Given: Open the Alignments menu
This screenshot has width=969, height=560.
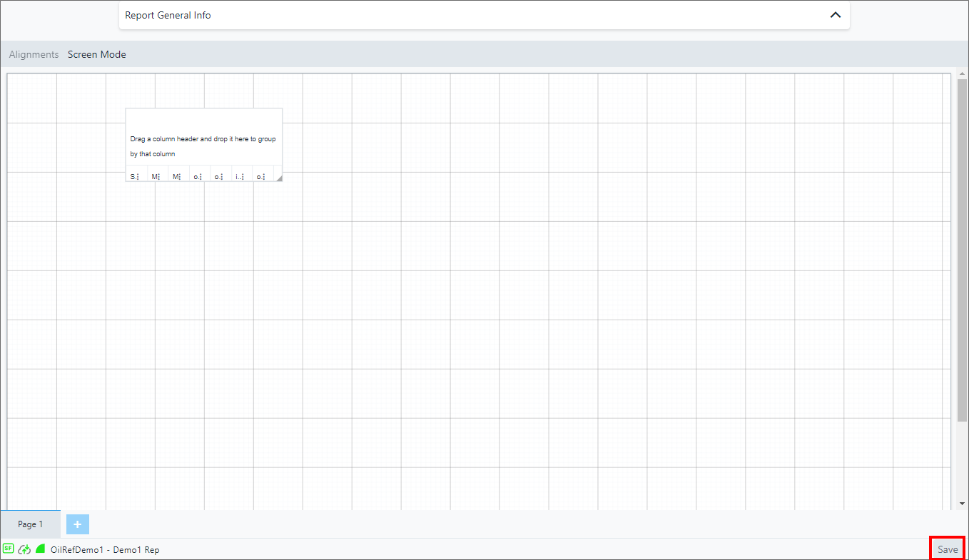Looking at the screenshot, I should tap(34, 54).
